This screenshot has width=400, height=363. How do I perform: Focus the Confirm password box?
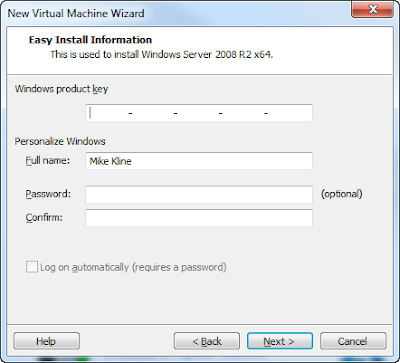tap(199, 218)
